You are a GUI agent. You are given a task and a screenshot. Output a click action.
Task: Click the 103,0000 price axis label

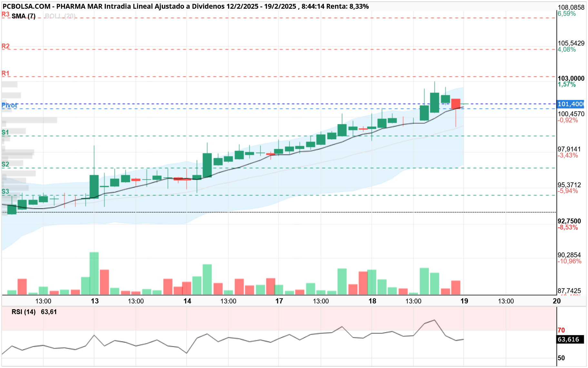571,78
